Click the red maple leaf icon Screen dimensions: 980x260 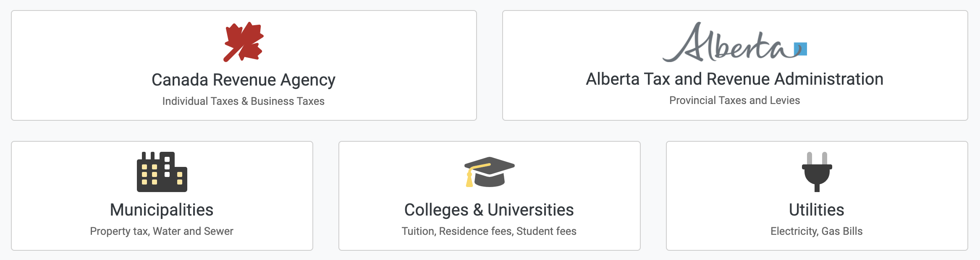click(x=244, y=42)
